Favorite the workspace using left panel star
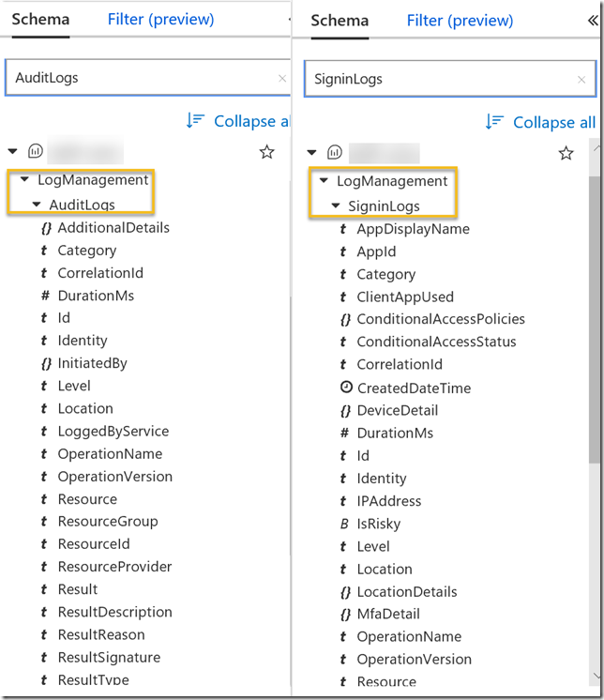The width and height of the screenshot is (604, 700). (x=266, y=152)
